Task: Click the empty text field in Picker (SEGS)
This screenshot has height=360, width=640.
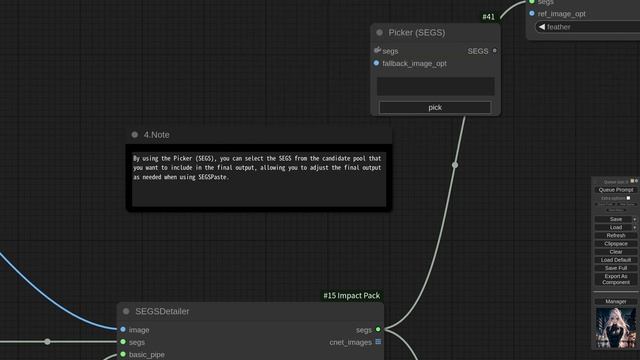Action: (x=435, y=86)
